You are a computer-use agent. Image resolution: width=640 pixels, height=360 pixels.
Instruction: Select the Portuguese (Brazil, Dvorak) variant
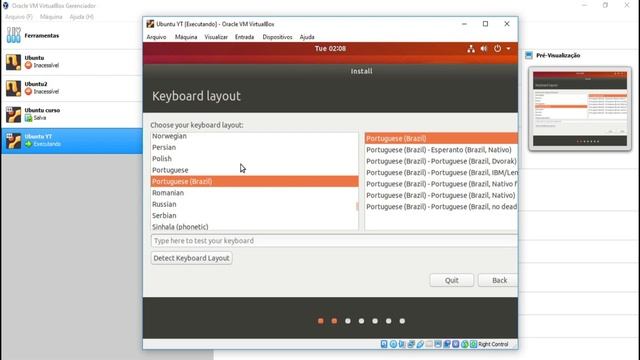[441, 161]
